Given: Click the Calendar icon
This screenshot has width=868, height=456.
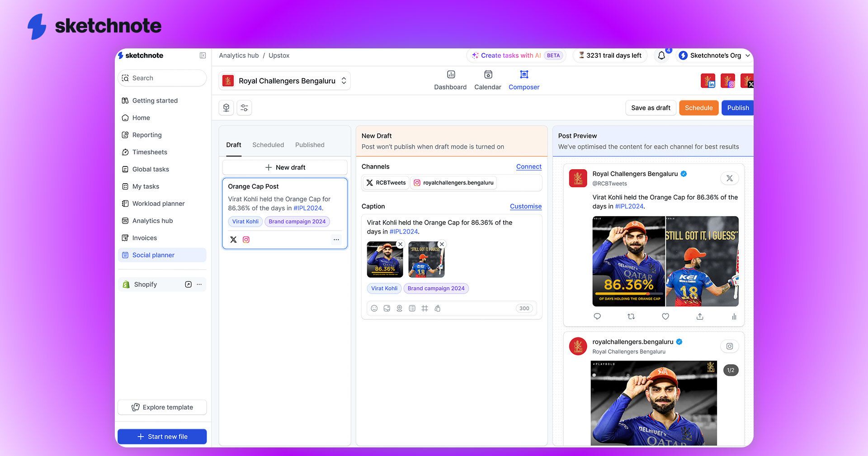Looking at the screenshot, I should (x=488, y=75).
